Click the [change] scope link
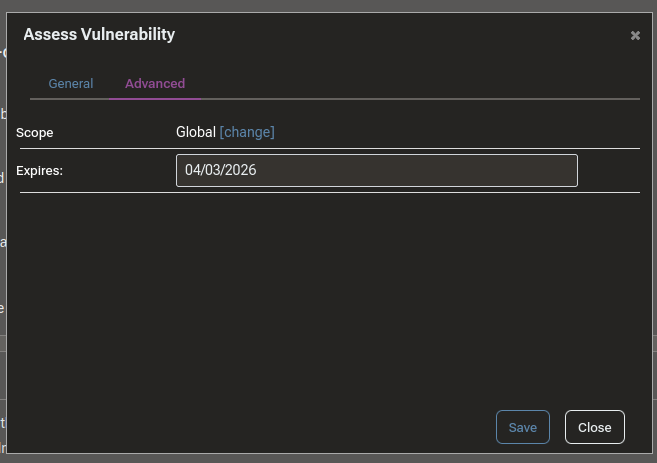Screen dimensions: 657x463 pyautogui.click(x=247, y=132)
